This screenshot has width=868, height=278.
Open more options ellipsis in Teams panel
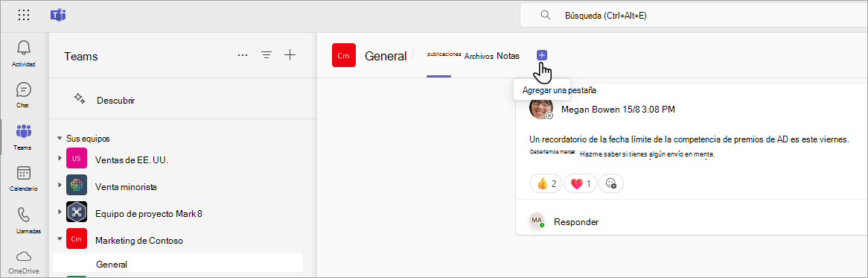pyautogui.click(x=243, y=55)
